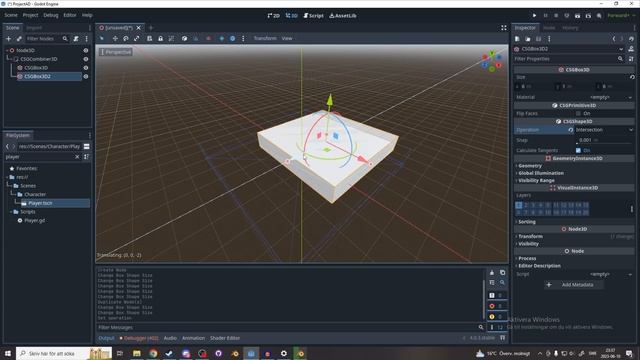Open the Transform viewport menu
Image resolution: width=640 pixels, height=360 pixels.
(265, 38)
